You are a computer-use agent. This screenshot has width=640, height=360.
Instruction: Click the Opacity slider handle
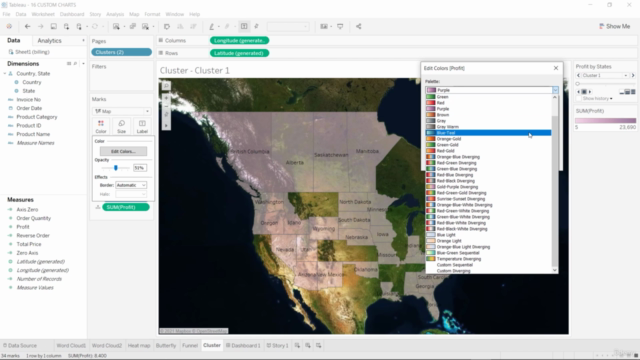pyautogui.click(x=116, y=168)
